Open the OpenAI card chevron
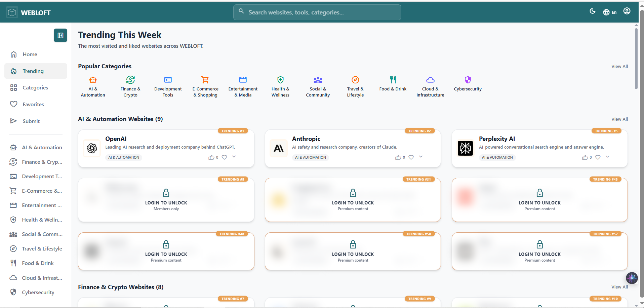This screenshot has height=308, width=644. coord(234,157)
